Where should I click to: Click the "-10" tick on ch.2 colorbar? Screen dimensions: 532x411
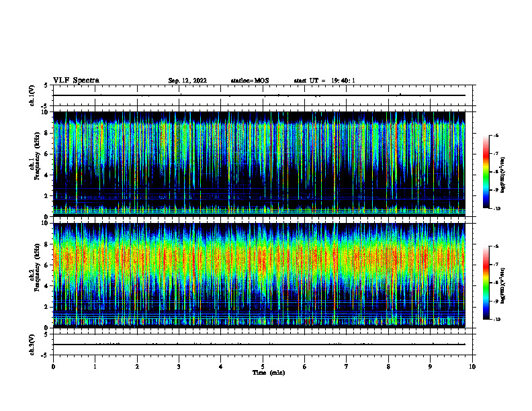point(497,319)
